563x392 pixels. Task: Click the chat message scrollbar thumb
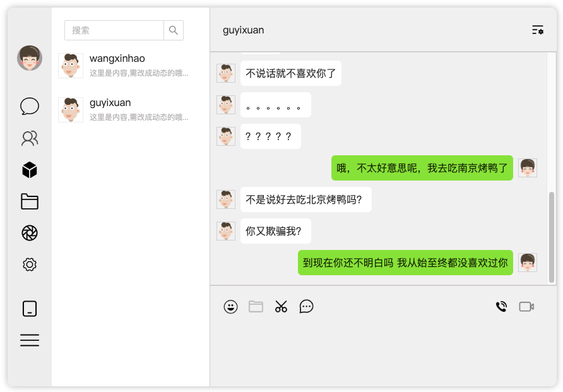tap(552, 237)
